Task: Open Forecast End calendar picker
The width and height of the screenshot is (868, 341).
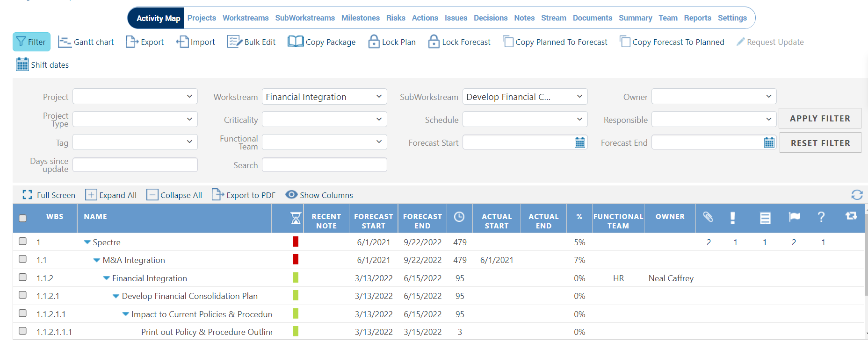Action: pos(769,142)
